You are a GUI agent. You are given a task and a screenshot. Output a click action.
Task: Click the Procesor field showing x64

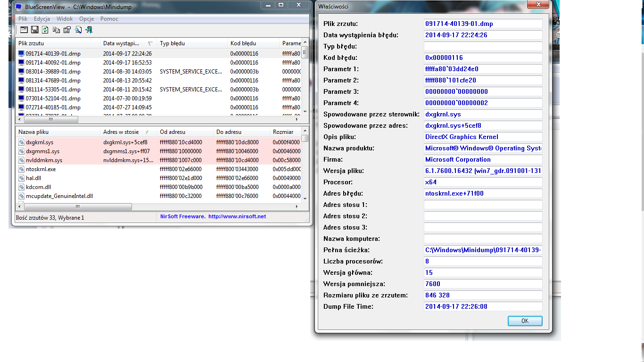tap(483, 182)
